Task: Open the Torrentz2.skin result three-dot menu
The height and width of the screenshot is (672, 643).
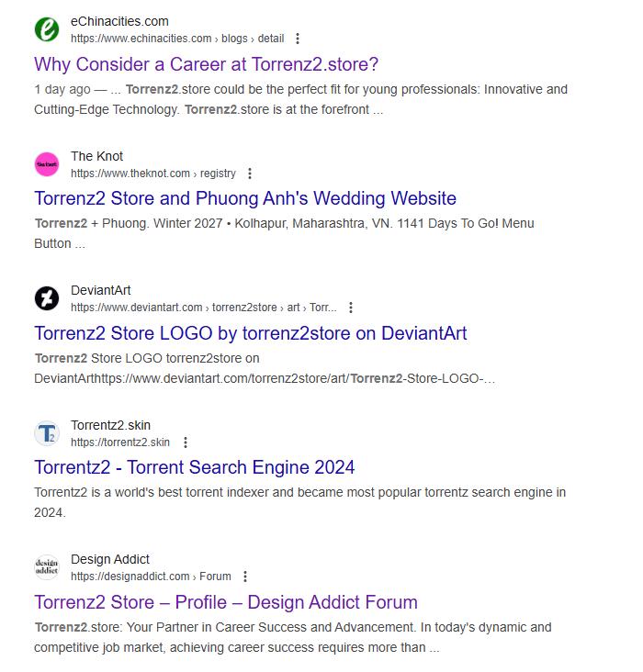Action: click(186, 442)
